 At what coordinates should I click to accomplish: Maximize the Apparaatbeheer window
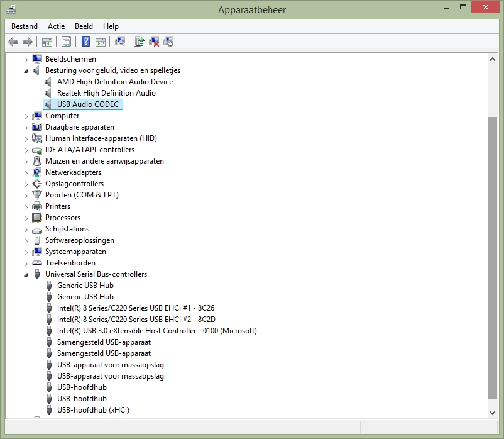463,8
